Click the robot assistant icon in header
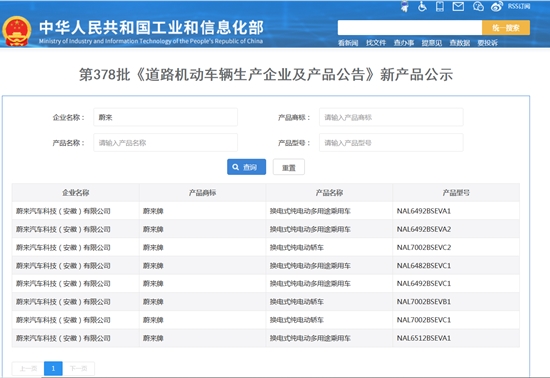 coord(405,7)
